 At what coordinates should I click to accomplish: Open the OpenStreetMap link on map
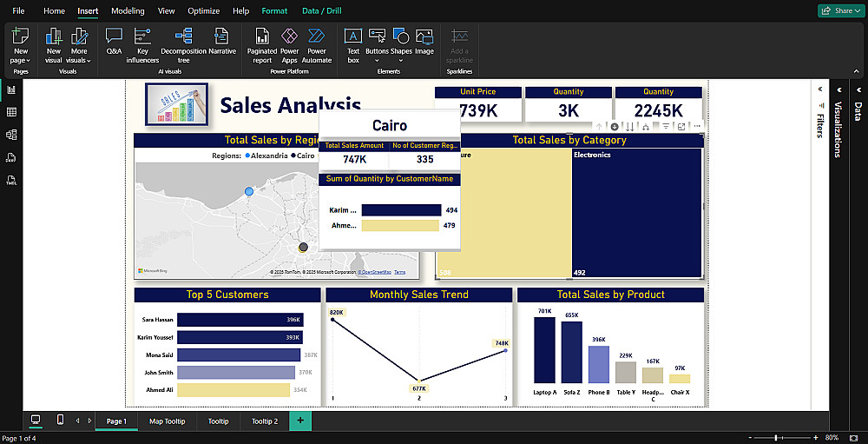point(374,272)
